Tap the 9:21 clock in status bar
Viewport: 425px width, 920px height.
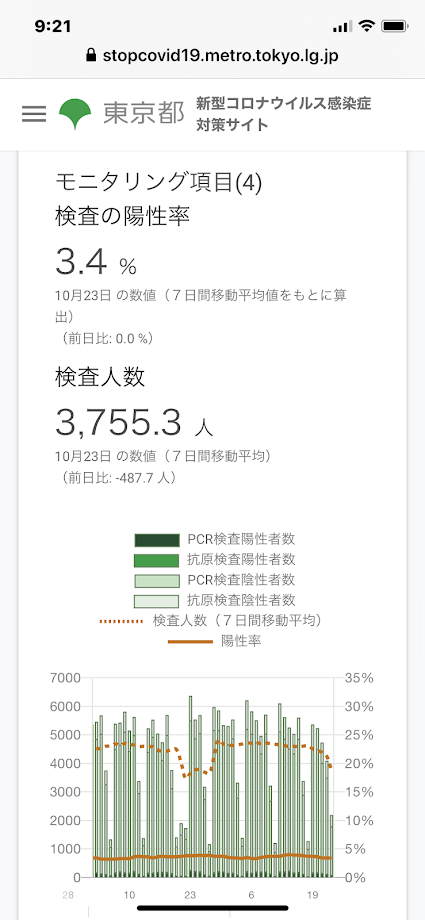pyautogui.click(x=53, y=26)
